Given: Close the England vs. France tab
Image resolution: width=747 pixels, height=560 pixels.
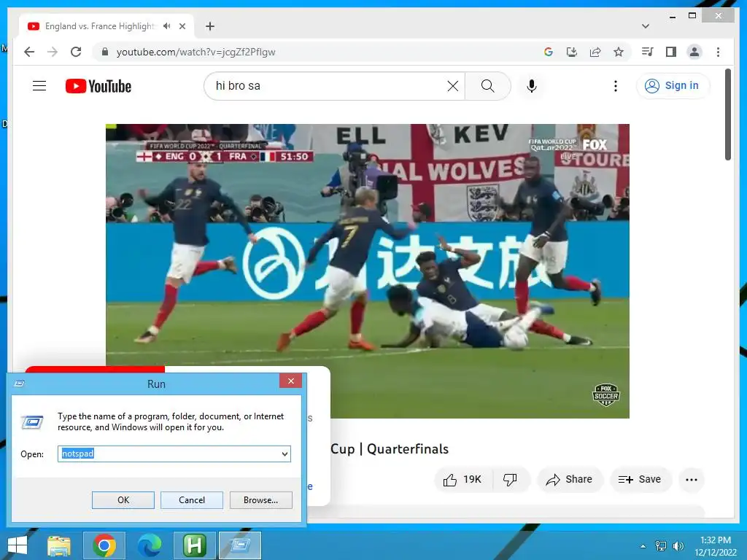Looking at the screenshot, I should [x=182, y=26].
